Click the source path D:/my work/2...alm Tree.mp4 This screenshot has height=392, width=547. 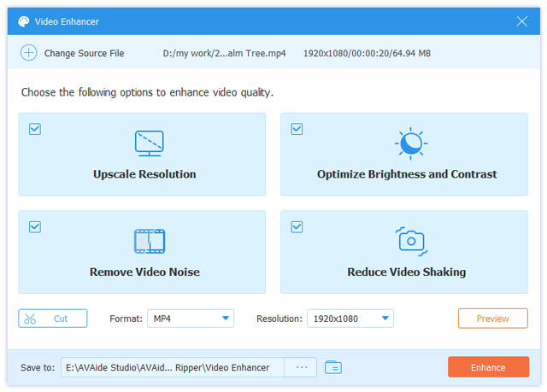(x=224, y=53)
